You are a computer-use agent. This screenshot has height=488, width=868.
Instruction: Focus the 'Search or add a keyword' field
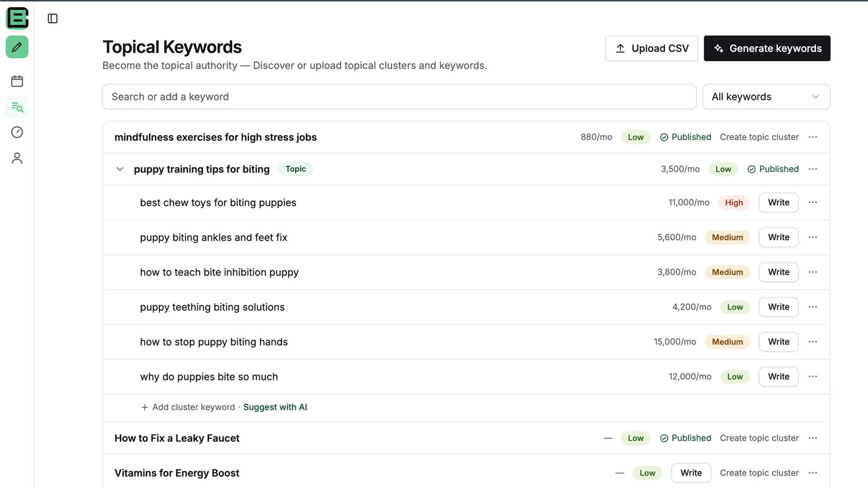pos(399,97)
